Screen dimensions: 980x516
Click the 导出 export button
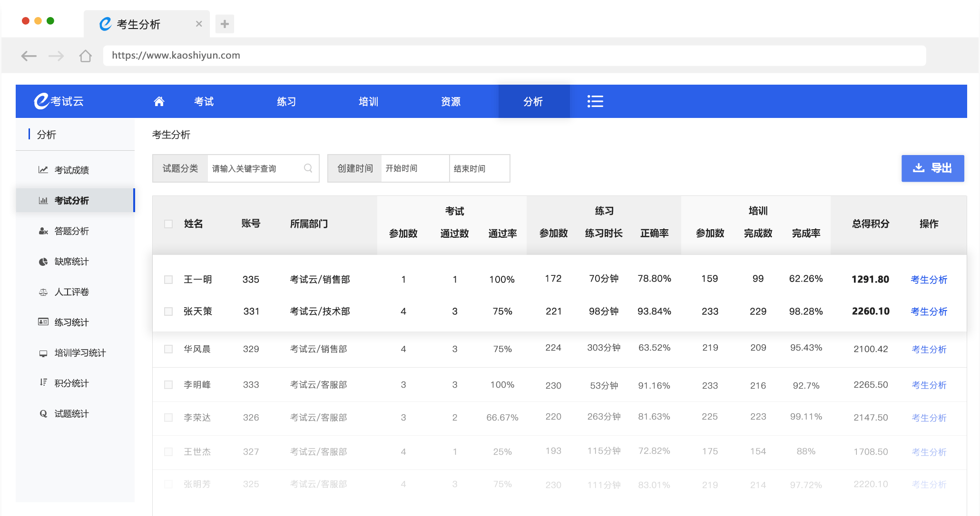pos(932,168)
